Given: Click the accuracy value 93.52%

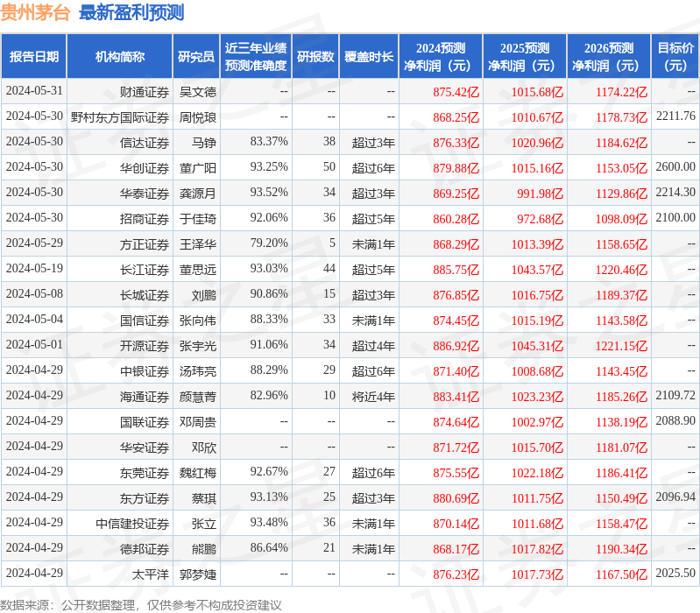Looking at the screenshot, I should 269,193.
